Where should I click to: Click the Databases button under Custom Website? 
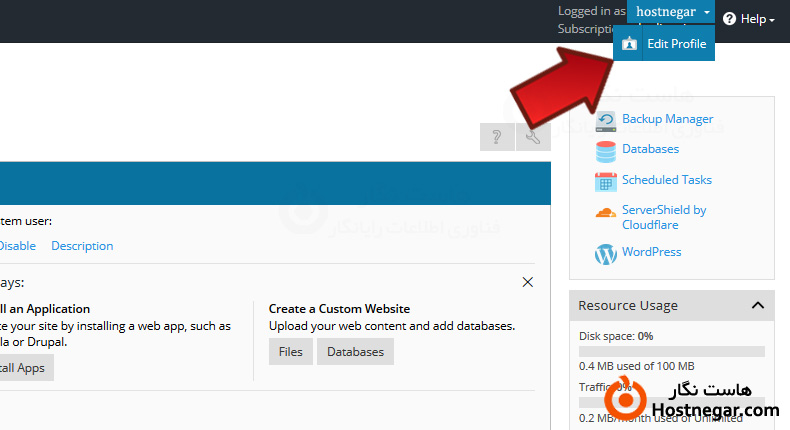[355, 352]
